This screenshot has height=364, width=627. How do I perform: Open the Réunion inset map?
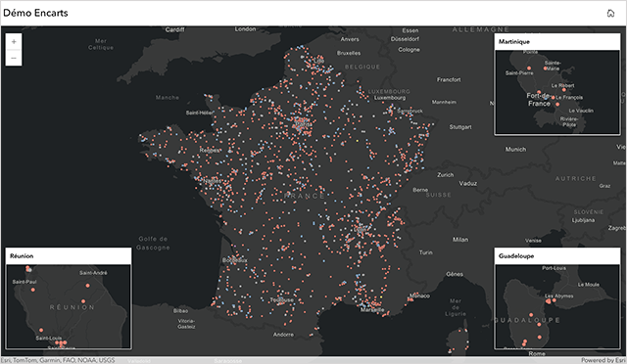(69, 306)
